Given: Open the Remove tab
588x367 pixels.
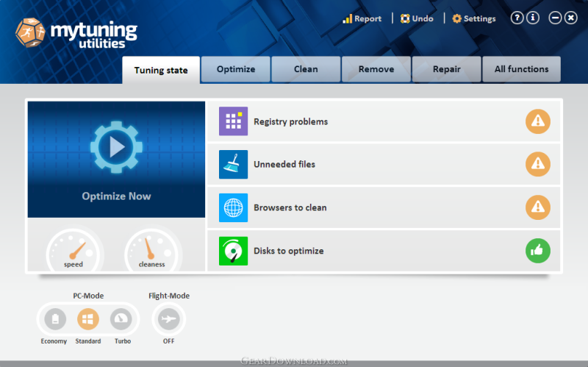Looking at the screenshot, I should 376,69.
